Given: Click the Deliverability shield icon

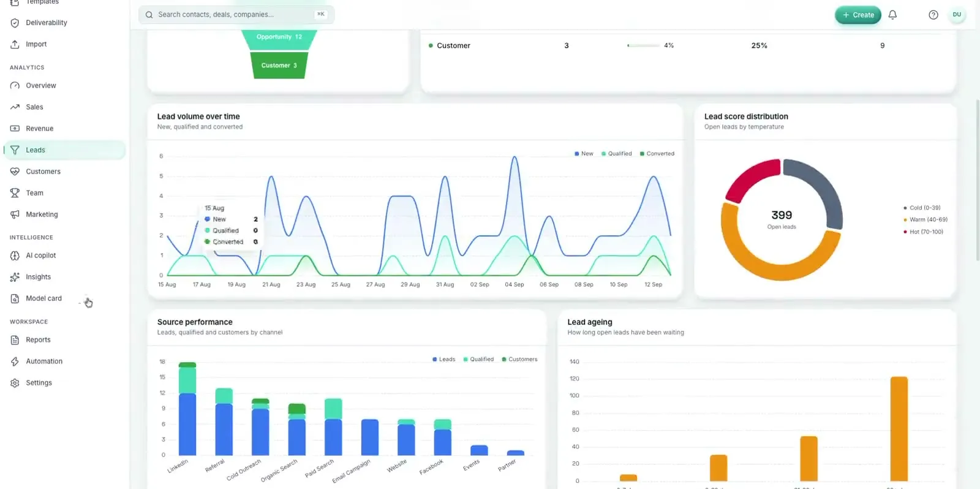Looking at the screenshot, I should 15,23.
